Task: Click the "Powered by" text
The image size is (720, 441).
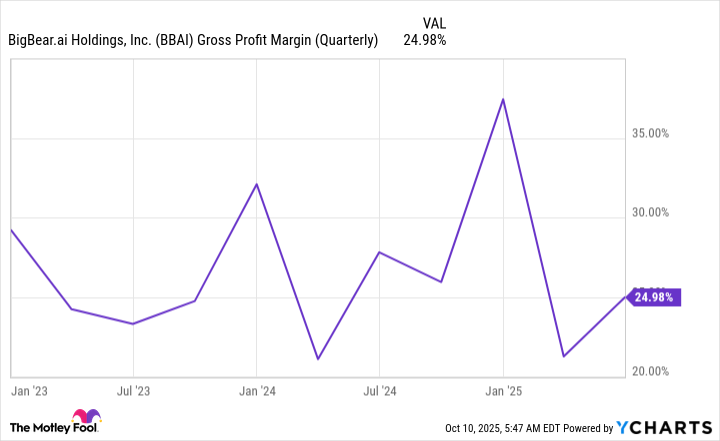Action: point(592,428)
